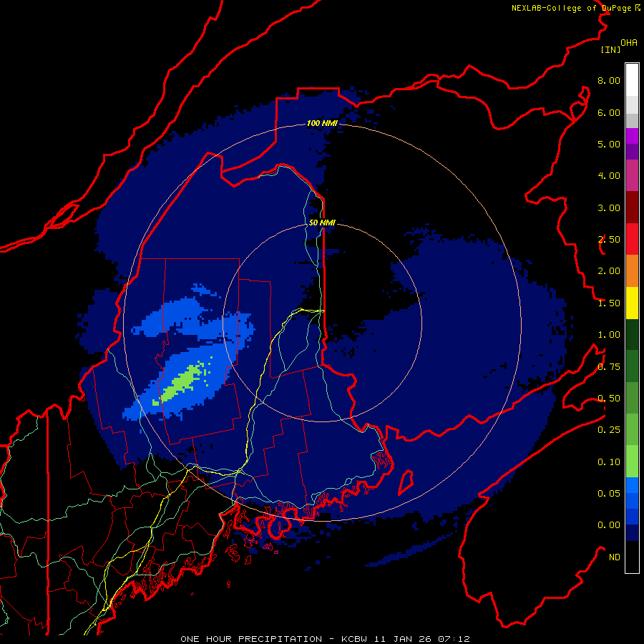Screen dimensions: 644x644
Task: Click the OHA product label above legend
Action: 629,43
